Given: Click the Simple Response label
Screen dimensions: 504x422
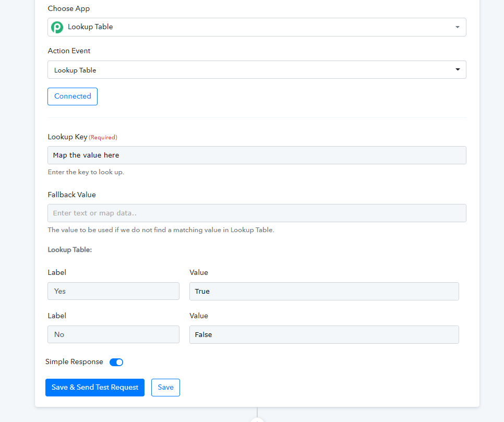Looking at the screenshot, I should (74, 362).
